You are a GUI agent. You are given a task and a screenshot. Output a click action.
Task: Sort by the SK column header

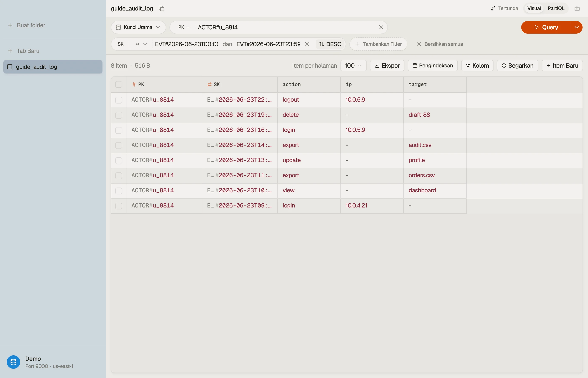point(240,84)
